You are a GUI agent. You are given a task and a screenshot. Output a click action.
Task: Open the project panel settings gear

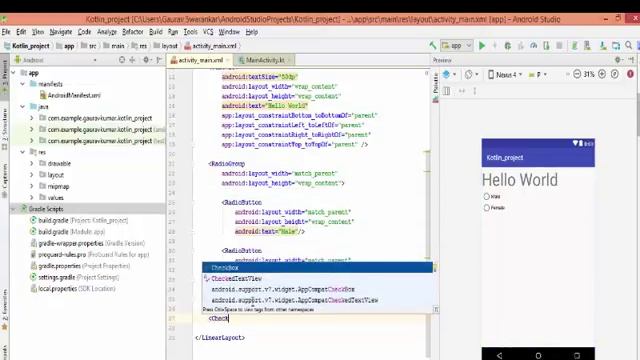pos(146,60)
